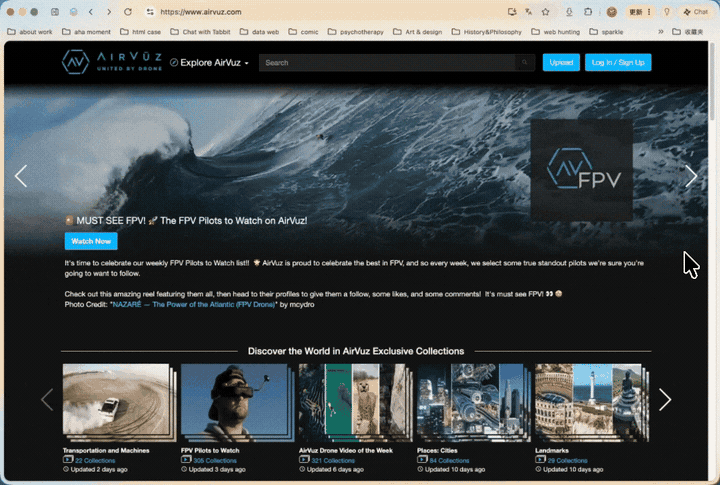
Task: Click the collections icon beside 22 Collections
Action: [68, 460]
